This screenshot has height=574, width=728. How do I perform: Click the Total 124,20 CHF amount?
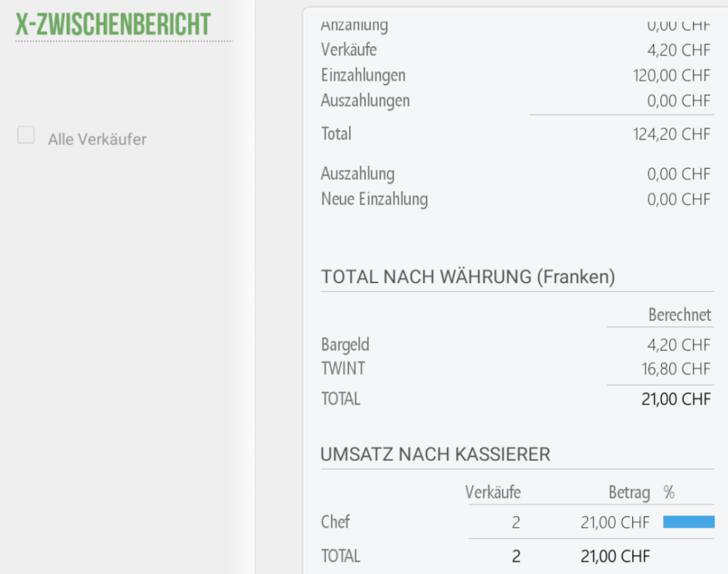point(671,134)
